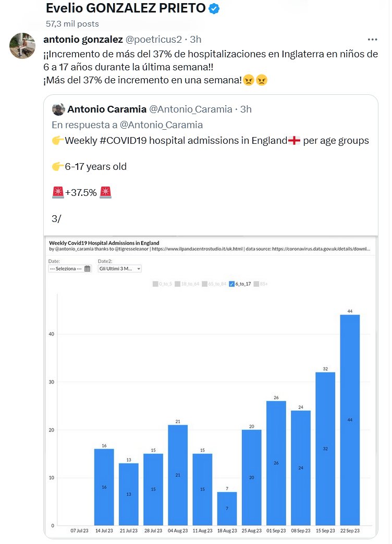Click antonio gonzalez's profile avatar
The width and height of the screenshot is (392, 544).
[x=23, y=46]
